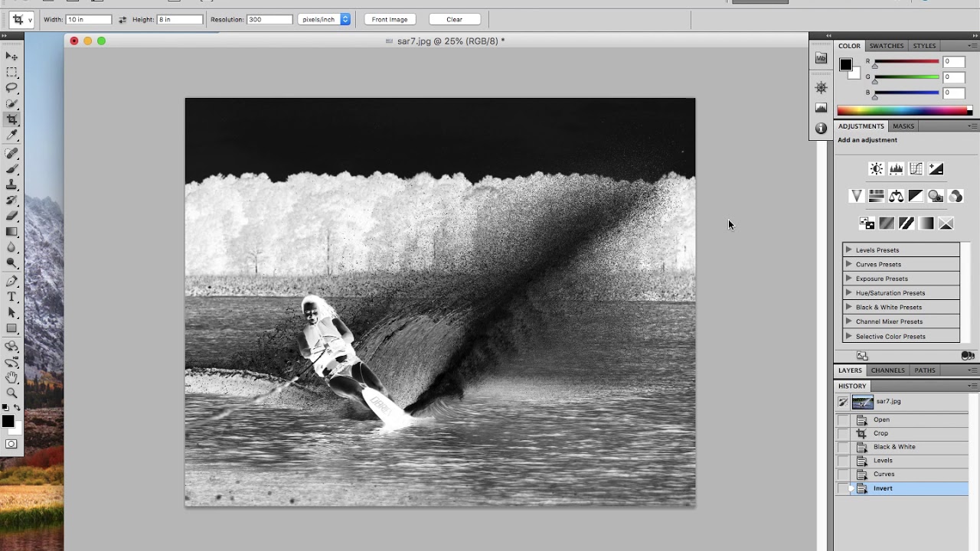Select the Rectangular Marquee tool

coord(11,72)
